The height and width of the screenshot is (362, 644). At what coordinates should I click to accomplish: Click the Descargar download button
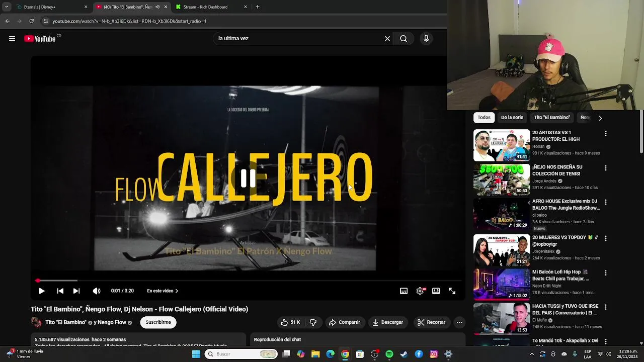pos(387,322)
